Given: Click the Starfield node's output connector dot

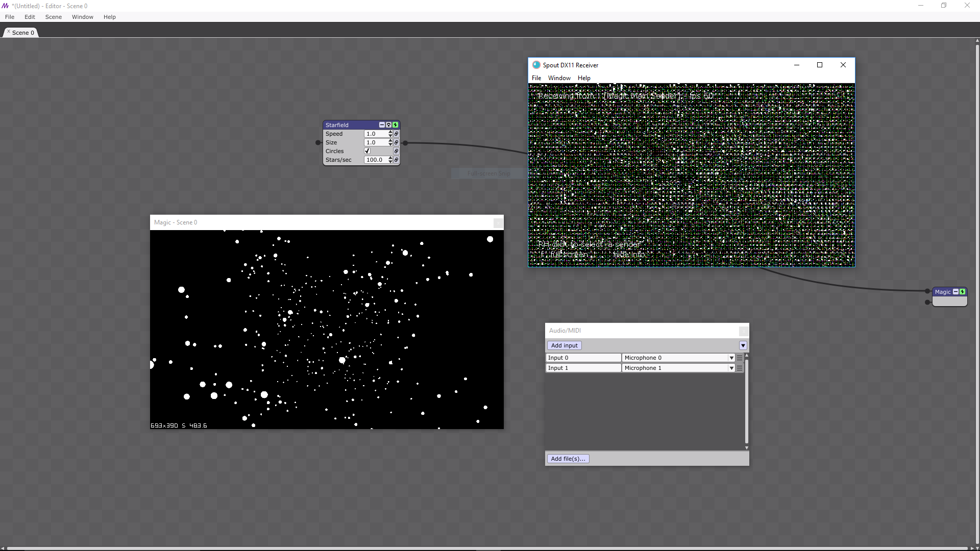Looking at the screenshot, I should pyautogui.click(x=405, y=143).
